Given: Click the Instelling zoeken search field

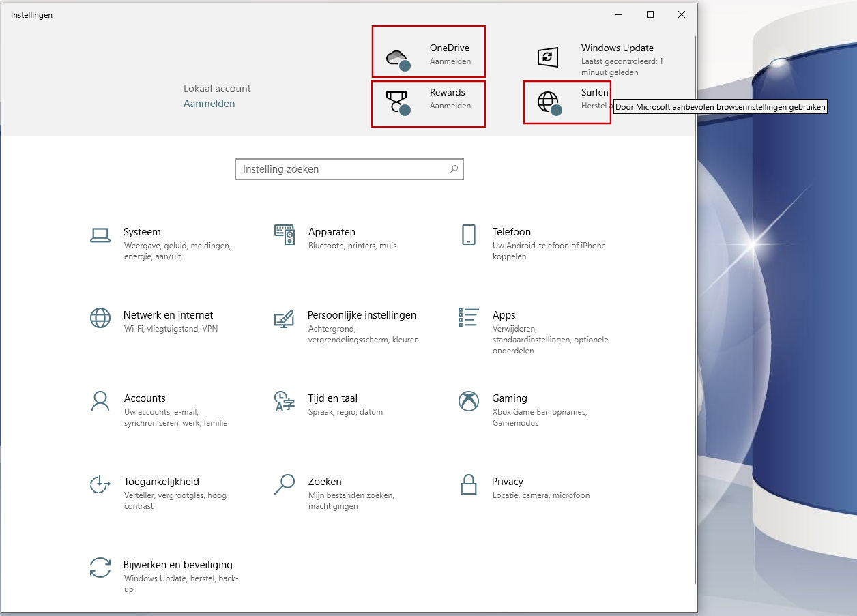Looking at the screenshot, I should (x=341, y=169).
